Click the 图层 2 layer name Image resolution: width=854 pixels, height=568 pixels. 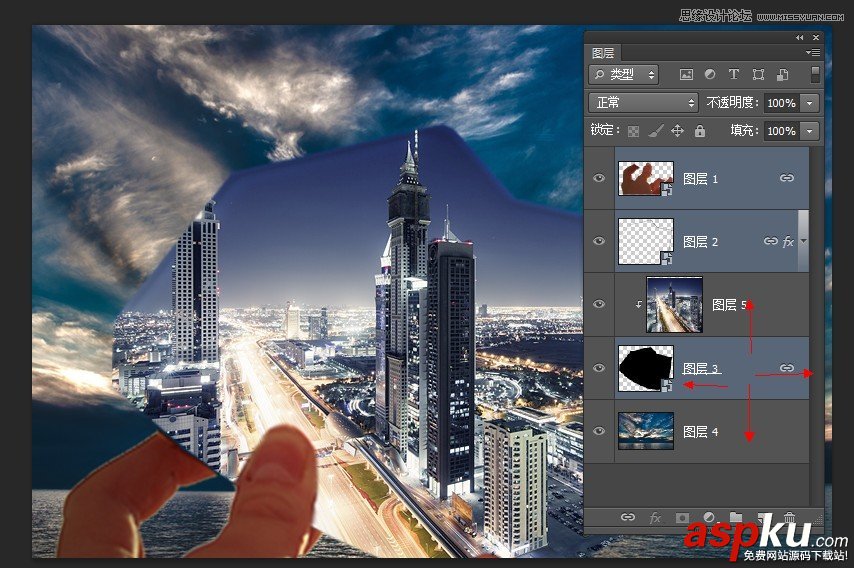point(700,242)
